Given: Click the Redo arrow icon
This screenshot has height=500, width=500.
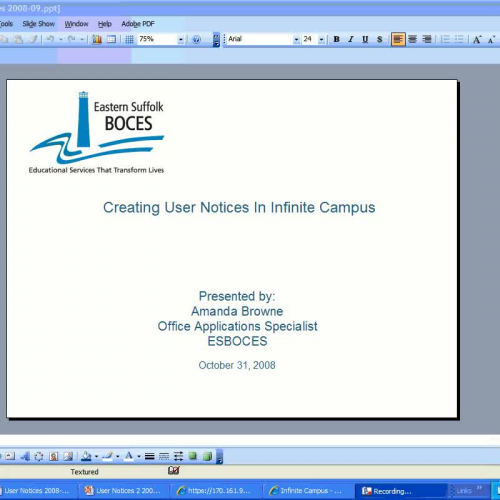Looking at the screenshot, I should pos(72,39).
